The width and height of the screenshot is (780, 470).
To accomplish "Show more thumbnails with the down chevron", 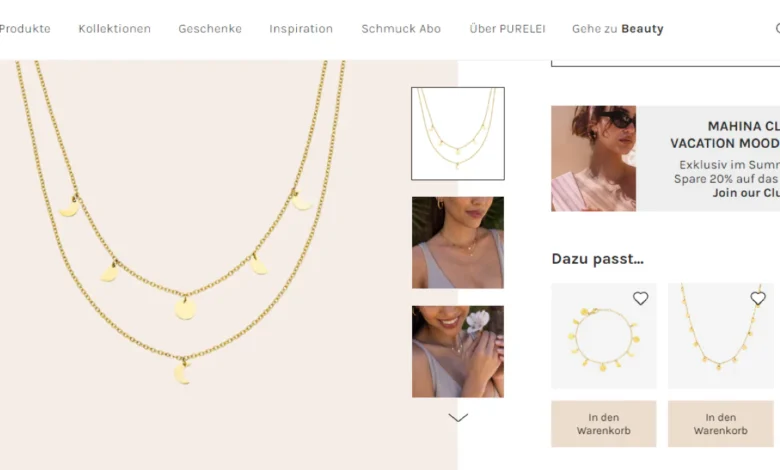I will click(x=458, y=418).
